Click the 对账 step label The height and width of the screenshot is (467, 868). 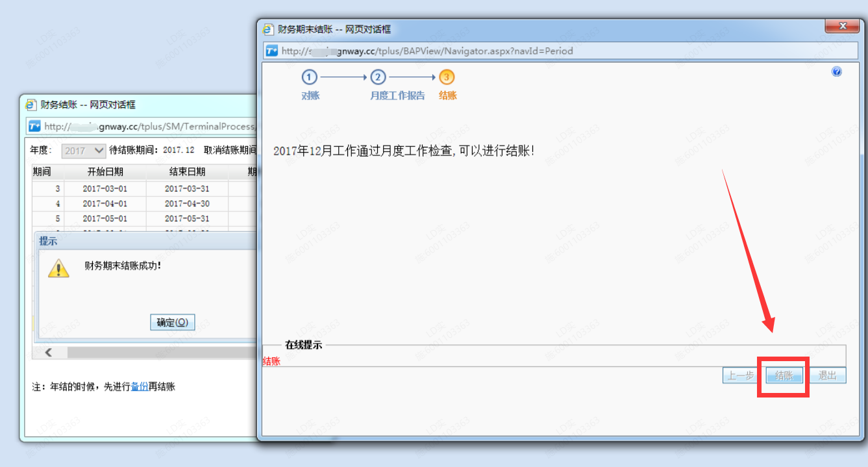pyautogui.click(x=310, y=95)
